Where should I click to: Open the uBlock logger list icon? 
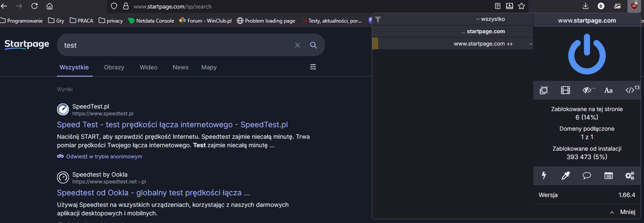point(608,175)
